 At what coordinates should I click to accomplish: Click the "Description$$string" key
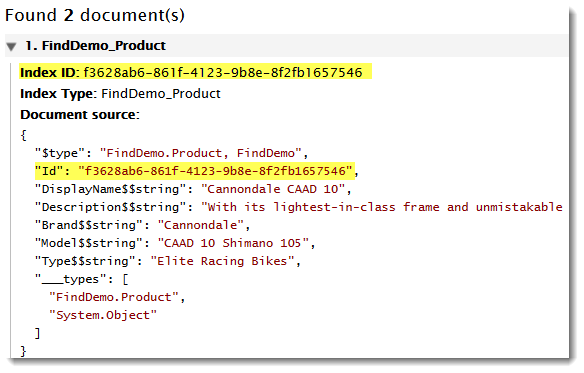click(110, 207)
